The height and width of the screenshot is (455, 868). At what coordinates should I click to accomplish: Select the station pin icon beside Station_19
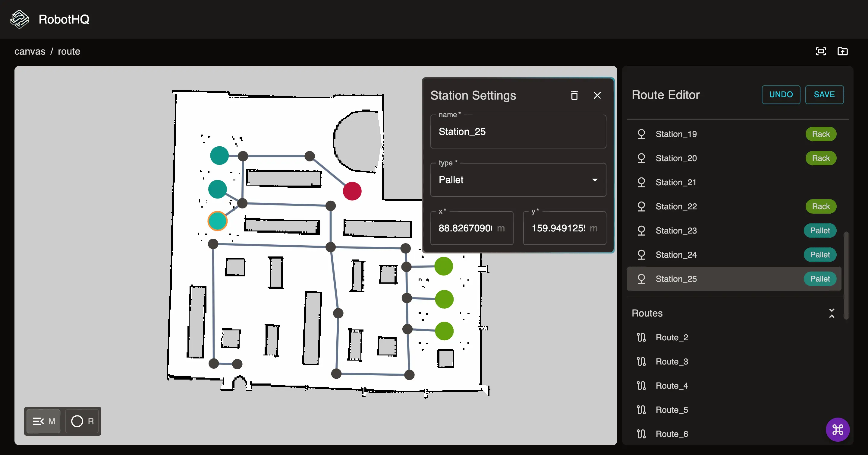coord(642,134)
